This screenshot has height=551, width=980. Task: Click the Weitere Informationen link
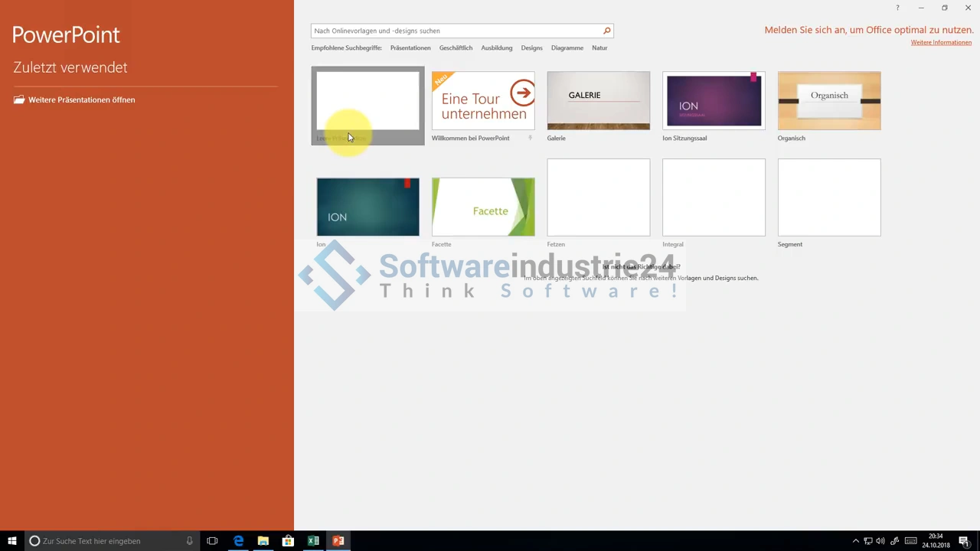point(941,42)
